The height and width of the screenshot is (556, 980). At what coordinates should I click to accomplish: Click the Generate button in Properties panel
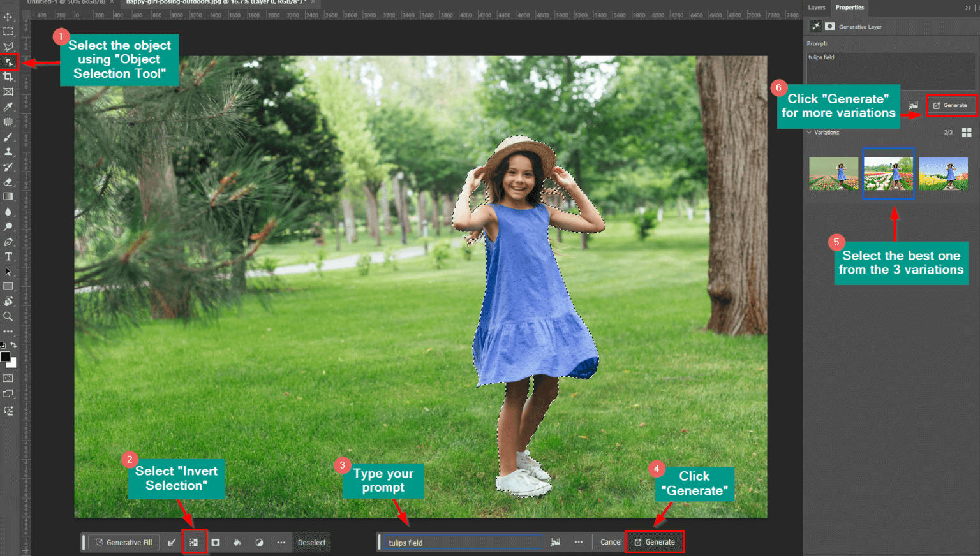951,105
